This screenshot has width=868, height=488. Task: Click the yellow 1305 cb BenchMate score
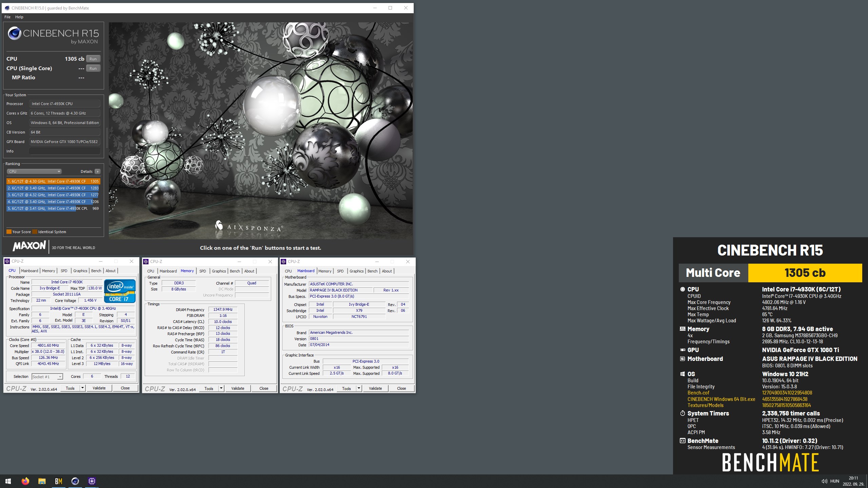(805, 273)
